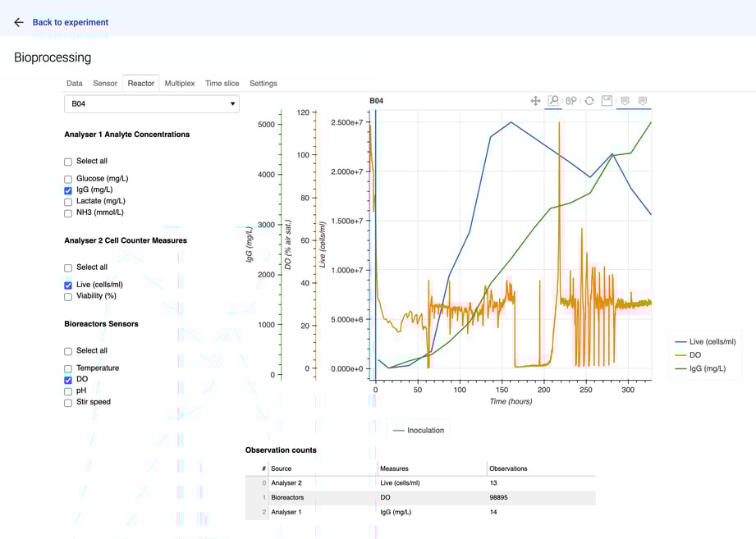Check Select all under Bioreactors Sensors

pos(67,350)
